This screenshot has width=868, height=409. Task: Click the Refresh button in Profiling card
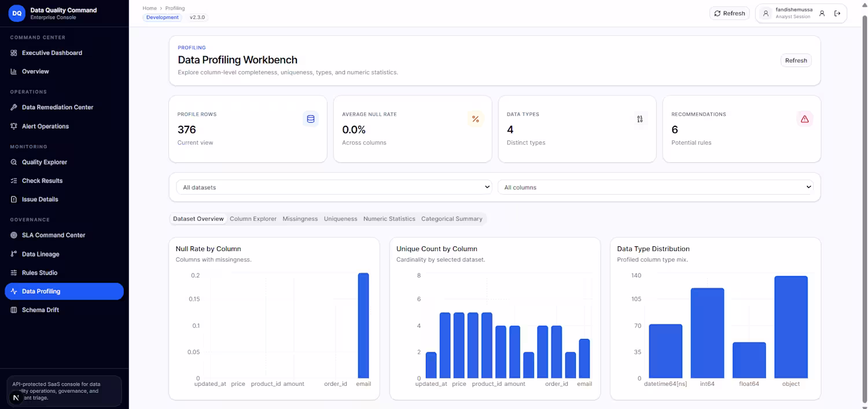(796, 60)
